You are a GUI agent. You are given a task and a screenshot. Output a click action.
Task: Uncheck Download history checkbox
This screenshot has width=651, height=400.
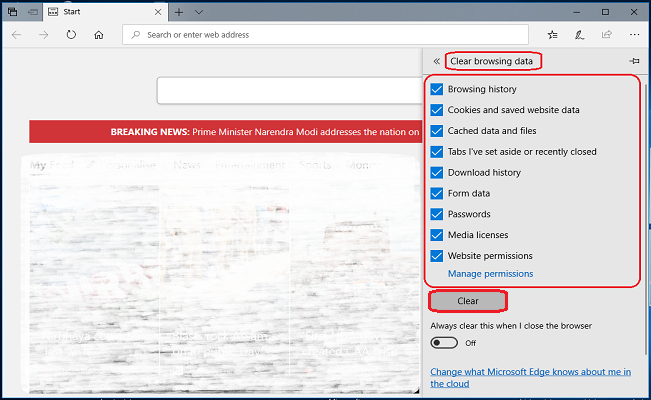point(437,172)
